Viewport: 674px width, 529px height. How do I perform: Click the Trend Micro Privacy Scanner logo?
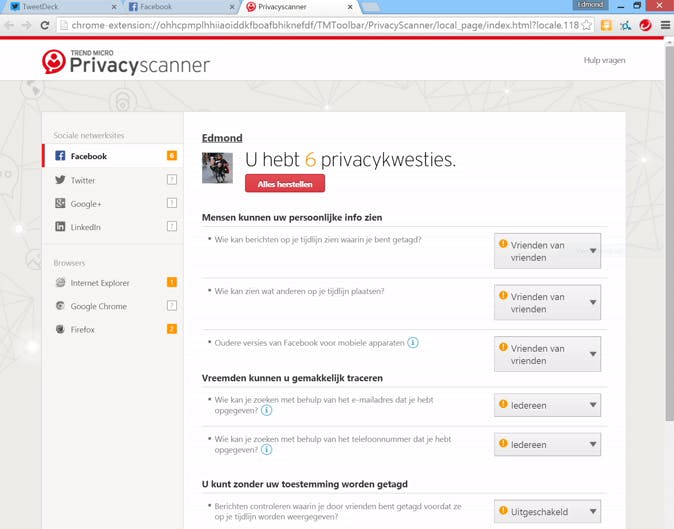coord(126,61)
